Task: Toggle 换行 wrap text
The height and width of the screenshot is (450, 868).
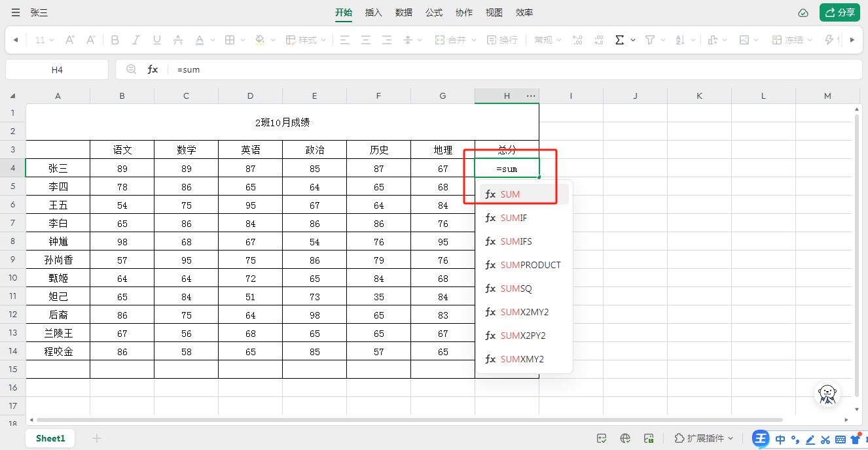Action: (503, 40)
